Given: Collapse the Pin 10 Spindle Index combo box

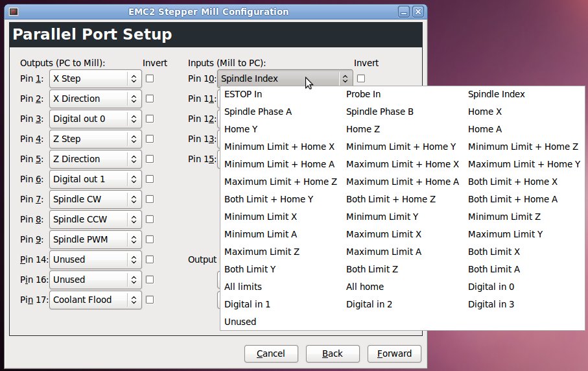Looking at the screenshot, I should pyautogui.click(x=285, y=78).
